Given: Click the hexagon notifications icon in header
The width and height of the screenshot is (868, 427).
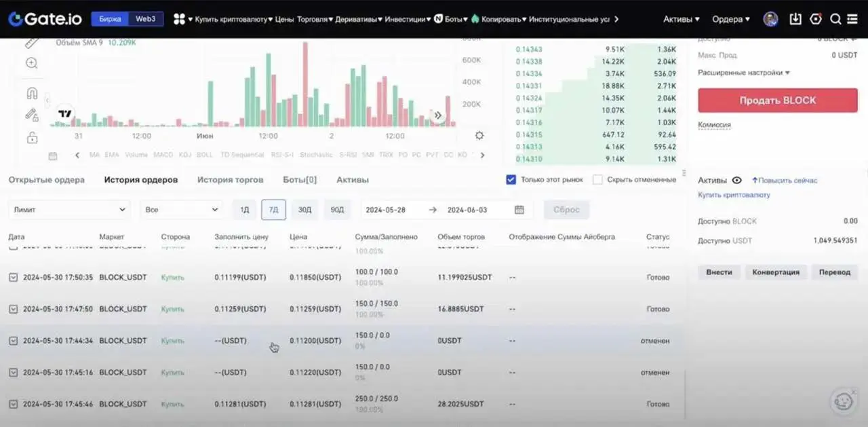Looking at the screenshot, I should point(816,19).
